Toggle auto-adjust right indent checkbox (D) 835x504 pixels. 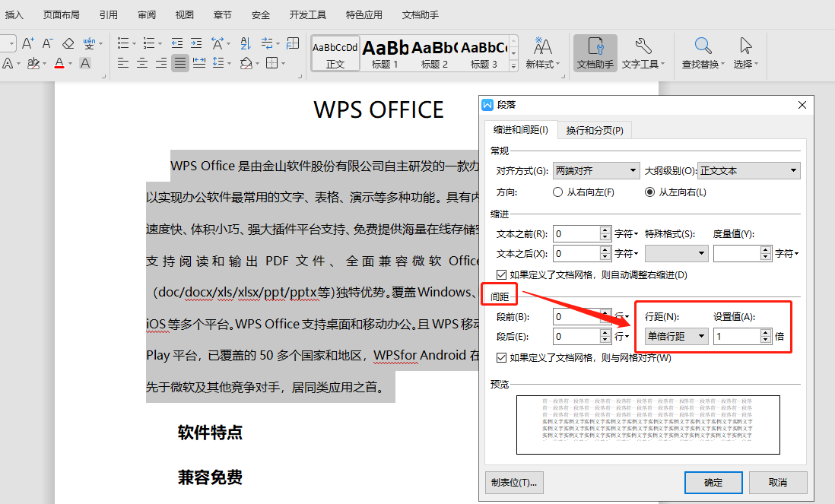point(501,274)
